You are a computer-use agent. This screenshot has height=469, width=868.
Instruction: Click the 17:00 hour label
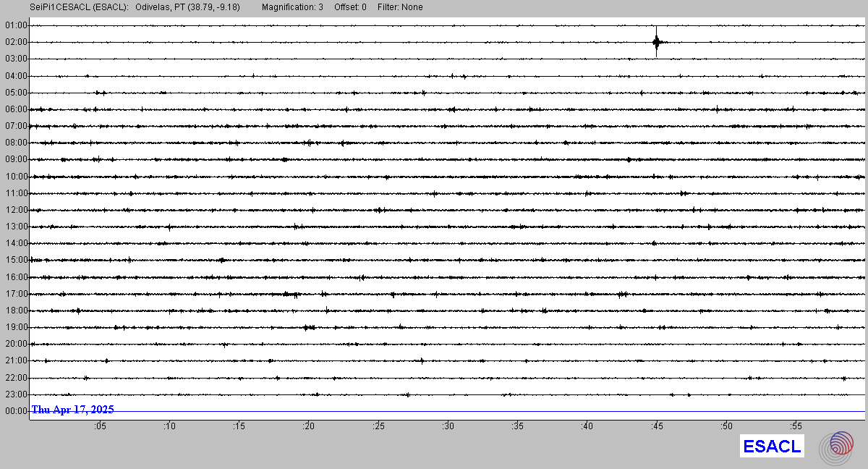[x=16, y=294]
